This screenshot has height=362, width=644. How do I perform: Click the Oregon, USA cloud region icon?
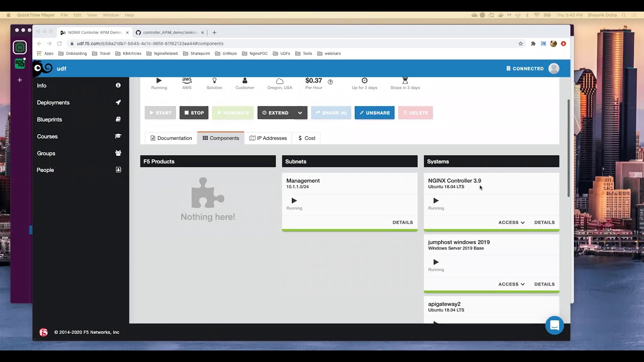pos(280,81)
